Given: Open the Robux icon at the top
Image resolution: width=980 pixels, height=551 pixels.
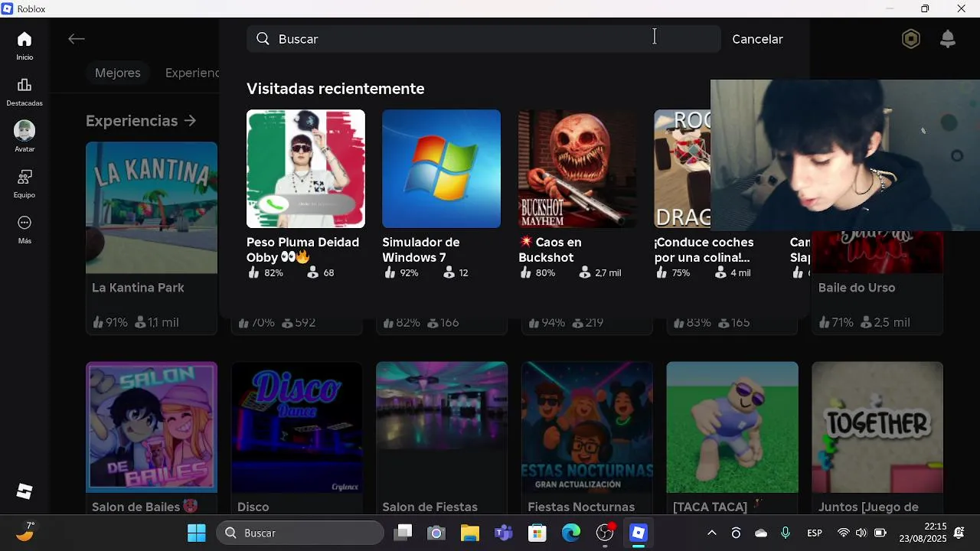Looking at the screenshot, I should (x=911, y=39).
